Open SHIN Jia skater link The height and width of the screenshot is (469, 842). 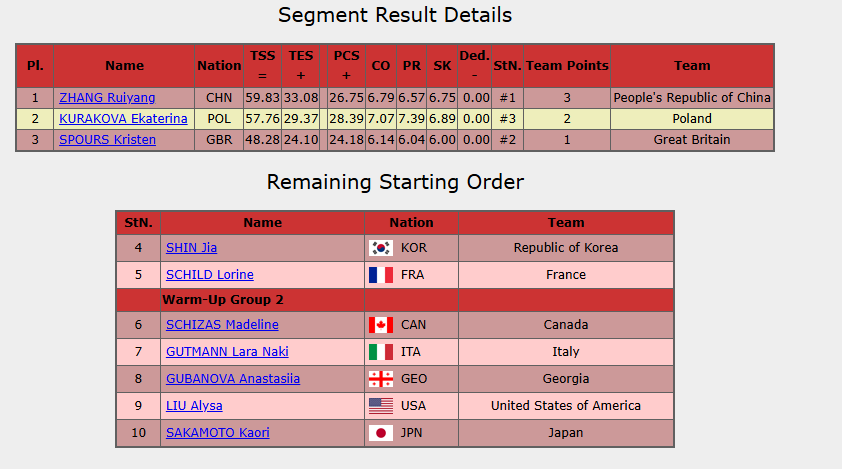191,248
